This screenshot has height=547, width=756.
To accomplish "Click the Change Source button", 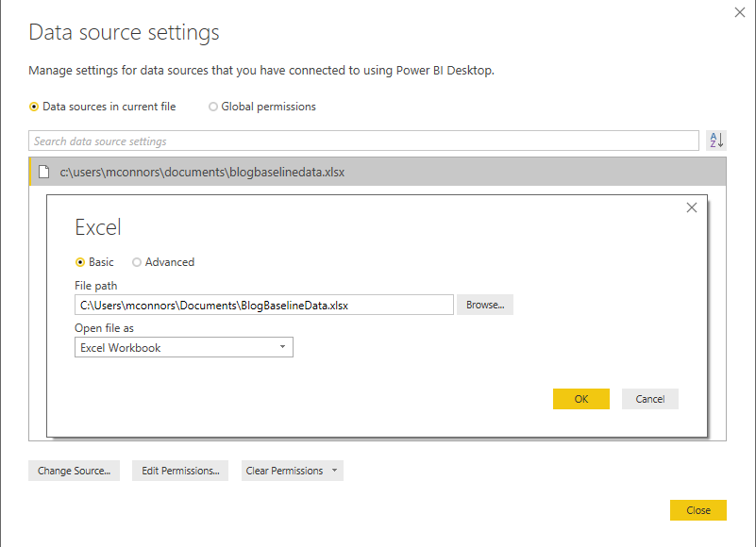I will click(74, 471).
